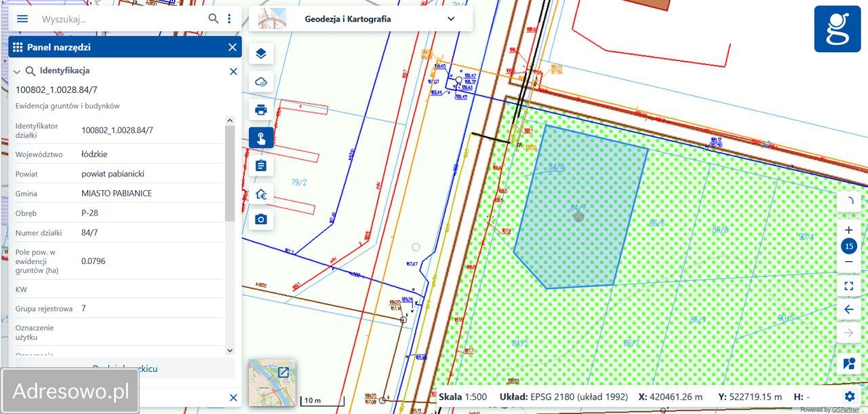Open the coordinate settings gear
This screenshot has width=868, height=414.
tap(850, 396)
